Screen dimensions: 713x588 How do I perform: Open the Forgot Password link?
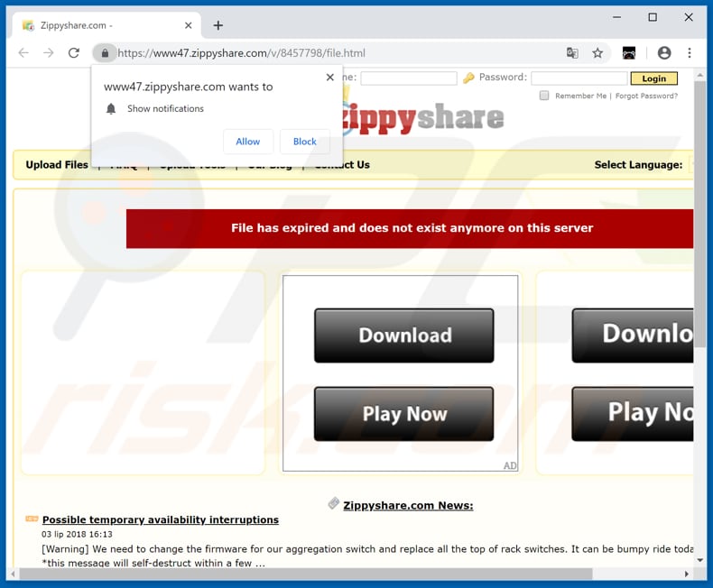click(646, 96)
